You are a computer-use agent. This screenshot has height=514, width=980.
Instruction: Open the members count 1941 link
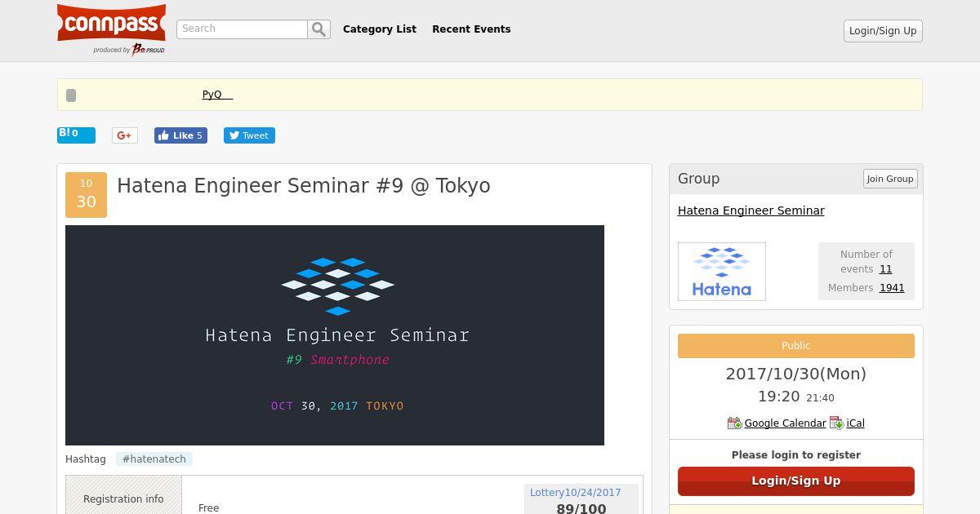[x=892, y=288]
